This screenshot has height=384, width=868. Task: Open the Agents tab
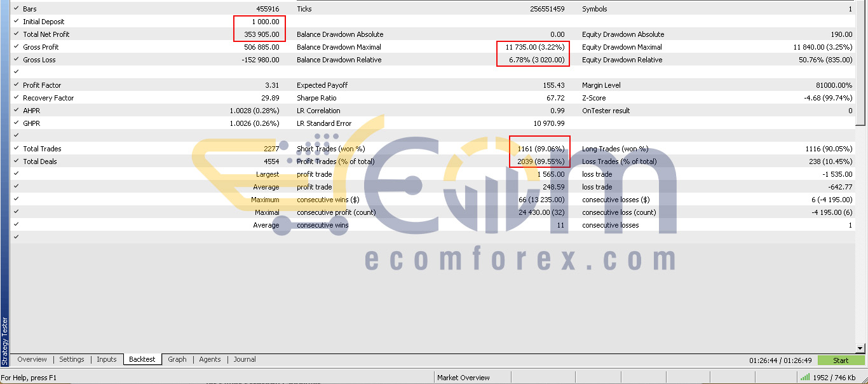[x=210, y=359]
